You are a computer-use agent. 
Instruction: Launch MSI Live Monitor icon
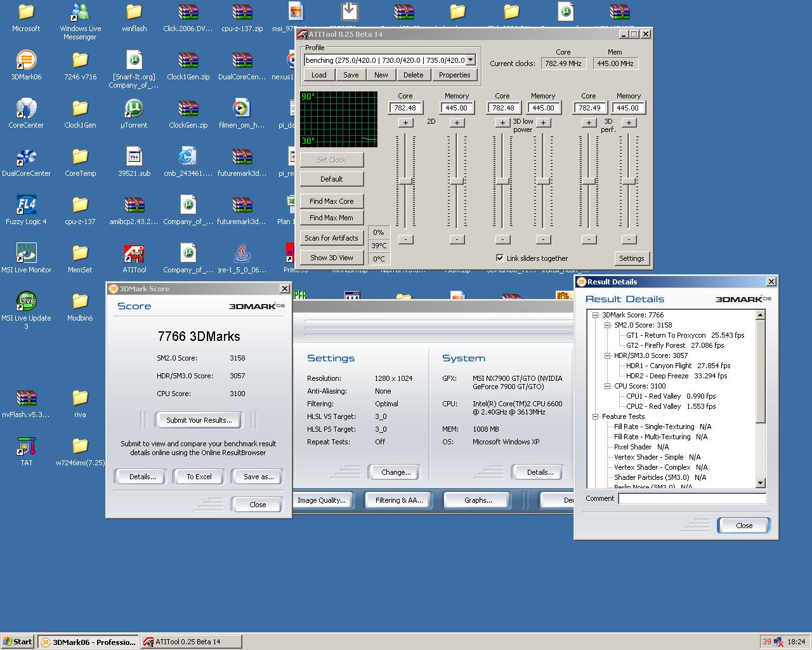(26, 258)
